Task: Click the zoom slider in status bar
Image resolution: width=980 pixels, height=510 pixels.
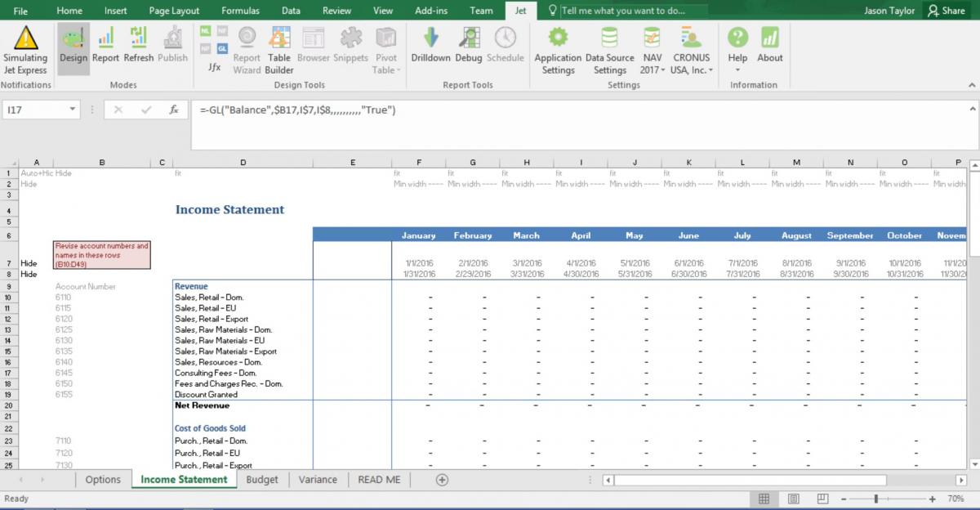Action: click(876, 499)
